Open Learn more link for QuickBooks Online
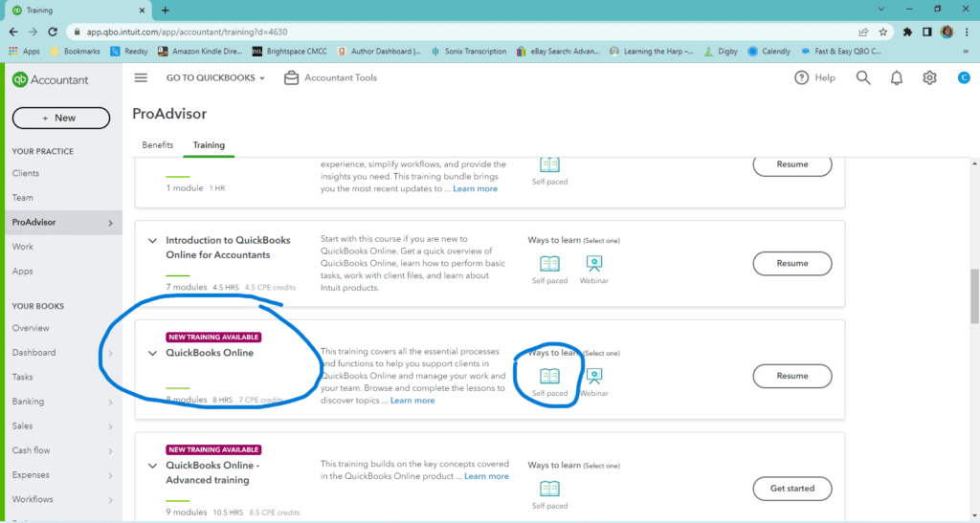The height and width of the screenshot is (523, 980). (x=412, y=401)
